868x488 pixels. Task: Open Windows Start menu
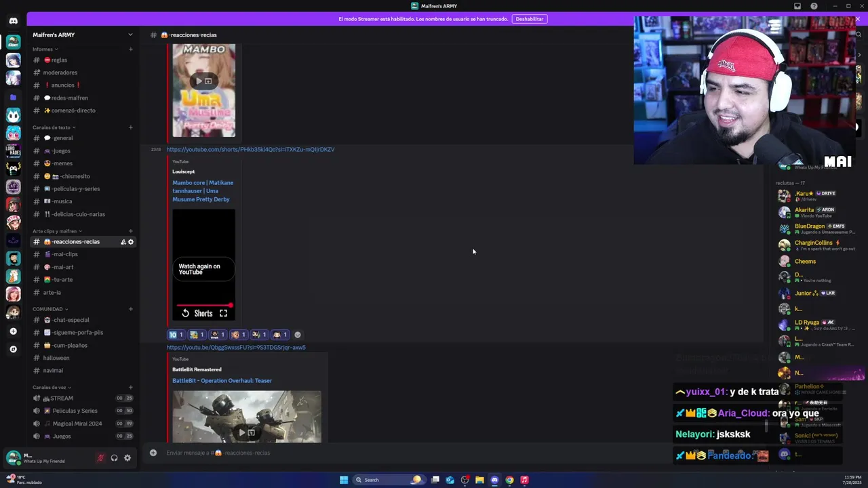click(344, 480)
